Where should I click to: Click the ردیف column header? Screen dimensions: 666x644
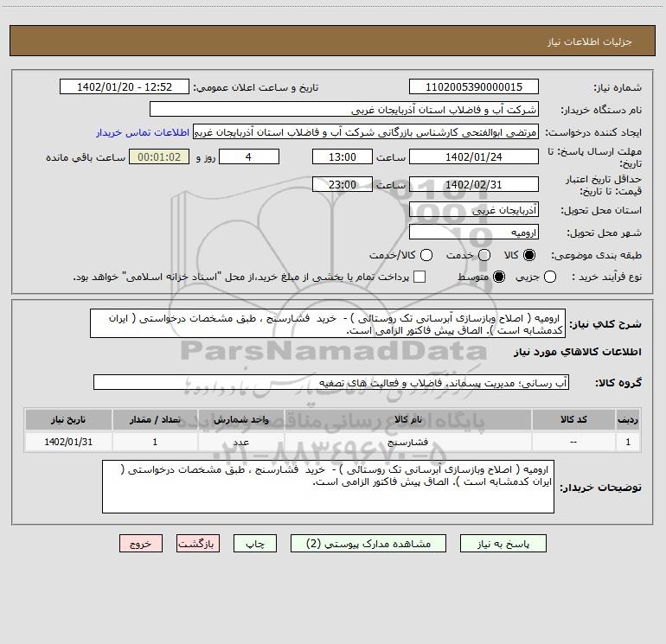(628, 420)
